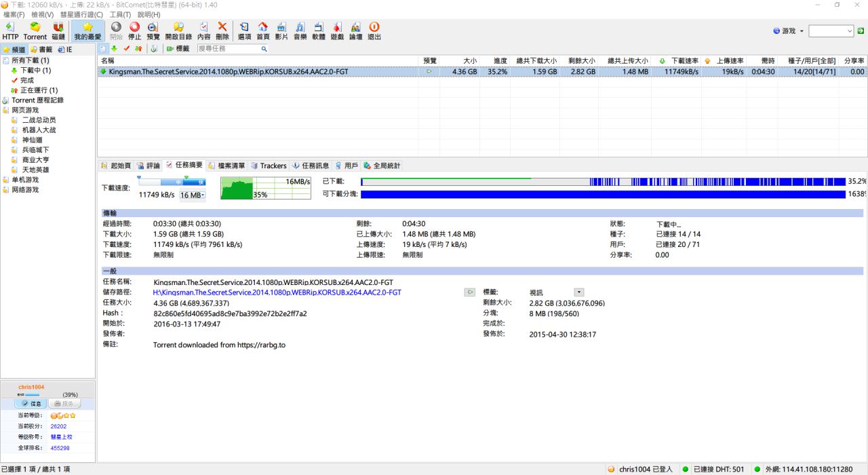Switch to the 評論 tab
Screen dimensions: 868x475
click(149, 166)
